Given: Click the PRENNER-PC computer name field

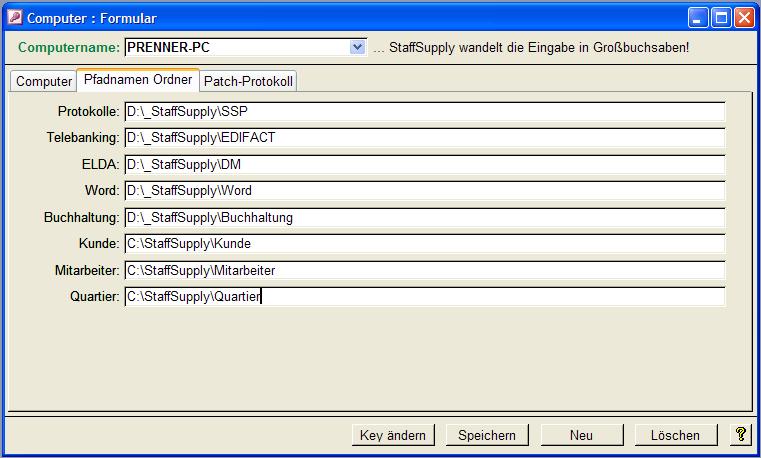Looking at the screenshot, I should pos(236,47).
